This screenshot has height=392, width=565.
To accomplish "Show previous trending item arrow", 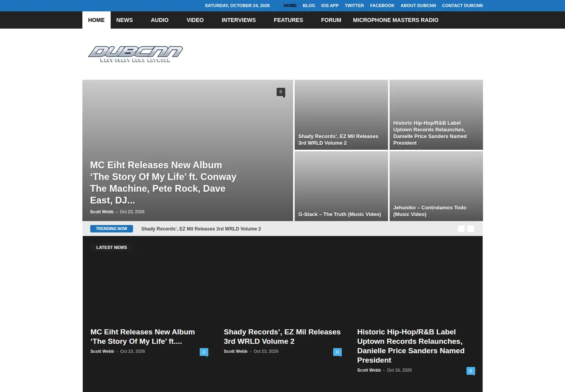I will tap(461, 229).
